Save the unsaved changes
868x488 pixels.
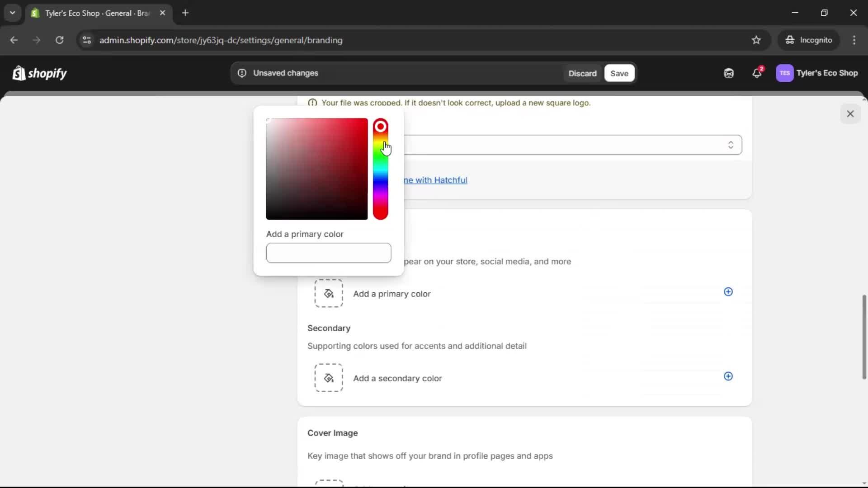point(619,73)
